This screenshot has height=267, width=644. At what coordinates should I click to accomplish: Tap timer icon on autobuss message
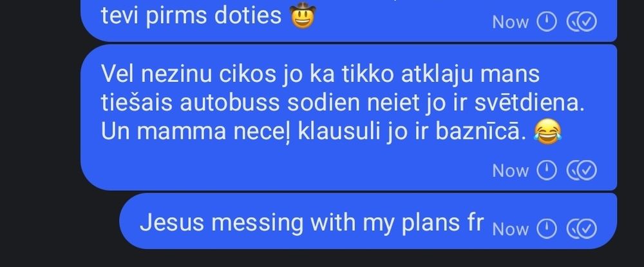(x=547, y=170)
